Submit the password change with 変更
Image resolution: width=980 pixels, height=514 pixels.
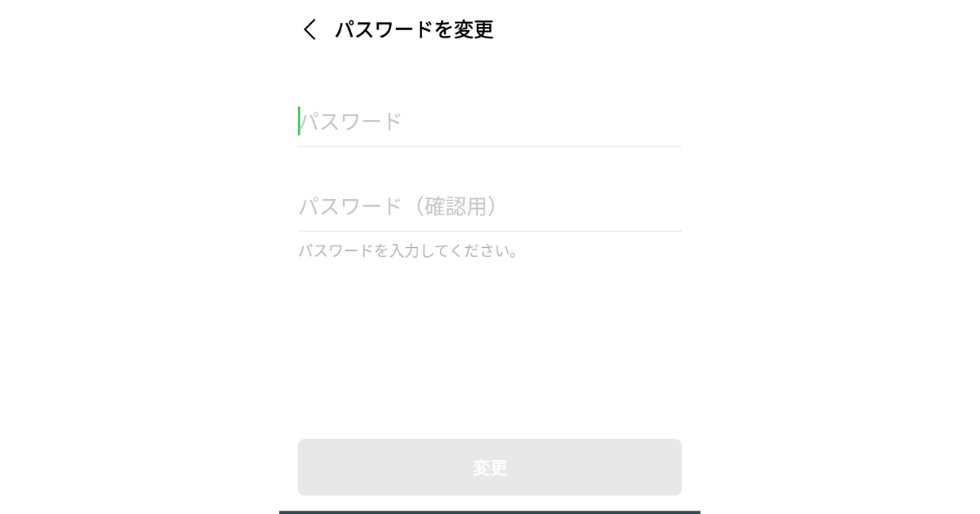pyautogui.click(x=490, y=467)
